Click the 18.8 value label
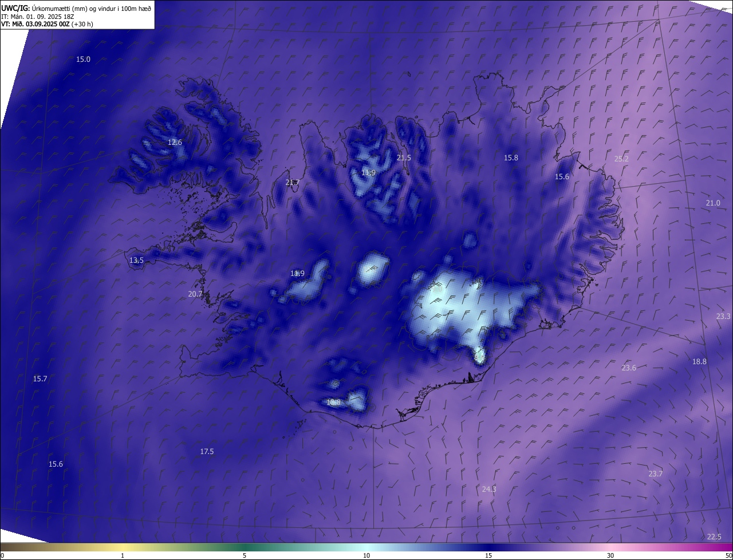This screenshot has height=560, width=733. click(x=699, y=361)
